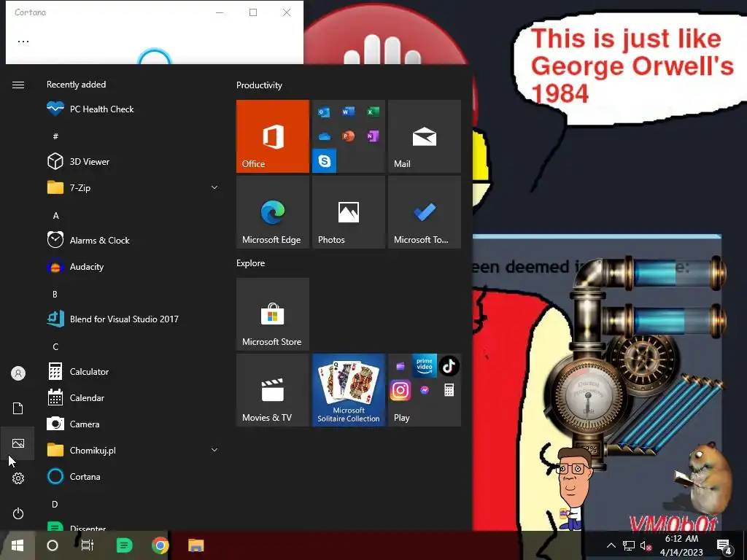
Task: Open Skype tile in Office group
Action: (x=325, y=161)
